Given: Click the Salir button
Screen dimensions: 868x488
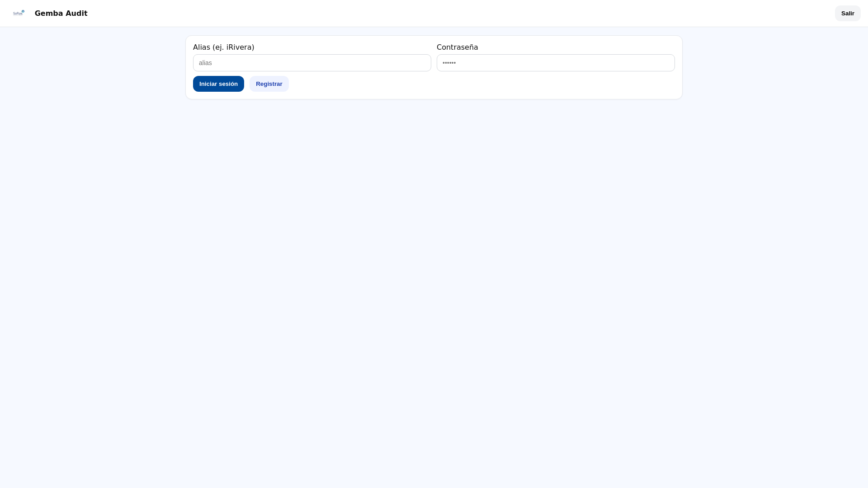Looking at the screenshot, I should pyautogui.click(x=848, y=14).
